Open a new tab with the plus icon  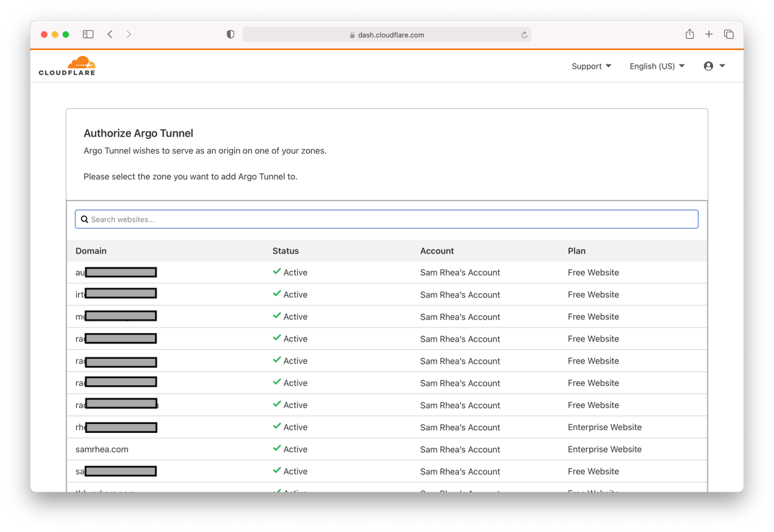tap(709, 34)
